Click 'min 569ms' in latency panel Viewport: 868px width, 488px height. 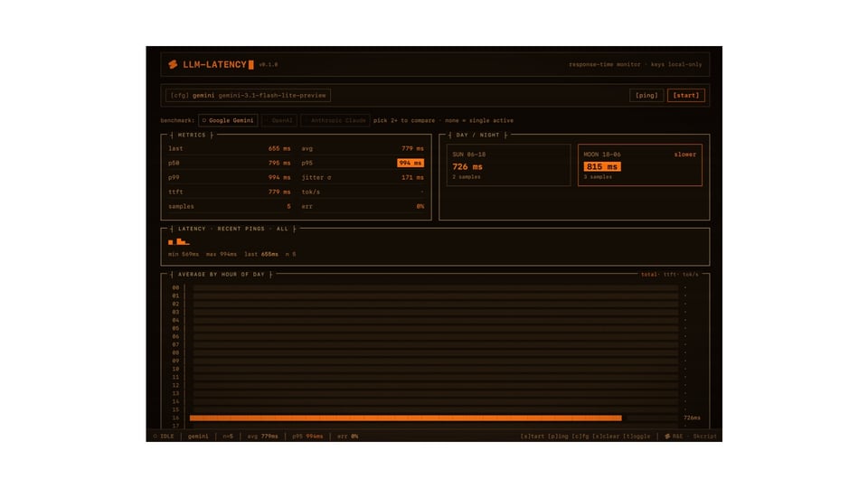tap(184, 254)
